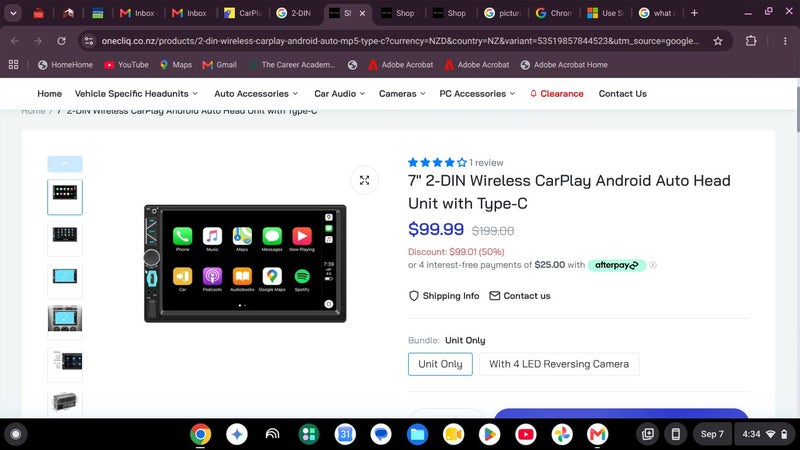Expand the Auto Accessories menu
Image resolution: width=800 pixels, height=450 pixels.
[x=256, y=94]
